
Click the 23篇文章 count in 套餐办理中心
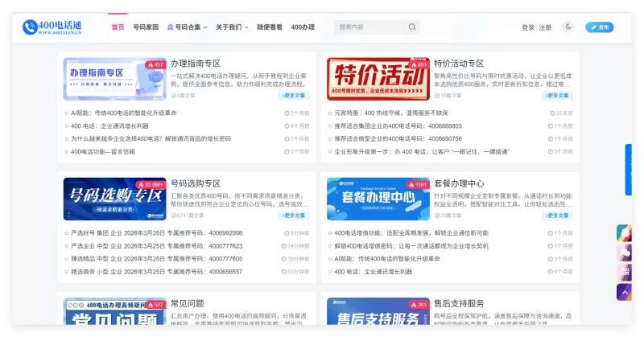tap(448, 216)
